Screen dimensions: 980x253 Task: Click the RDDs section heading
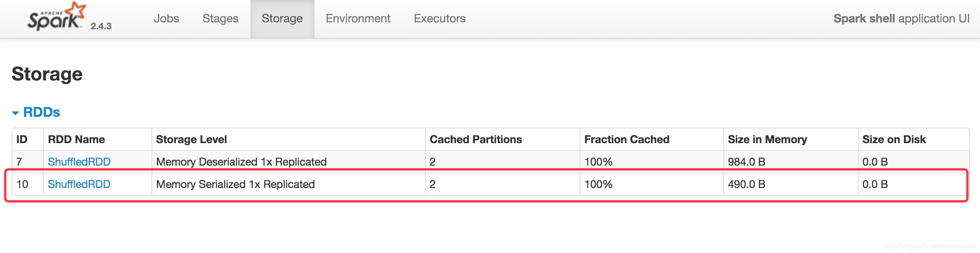pyautogui.click(x=42, y=112)
